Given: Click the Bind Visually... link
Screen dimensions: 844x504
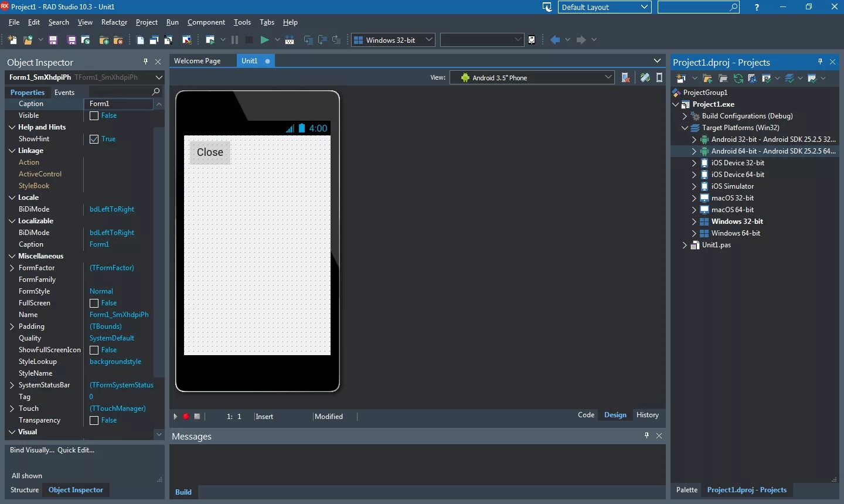Looking at the screenshot, I should 32,450.
